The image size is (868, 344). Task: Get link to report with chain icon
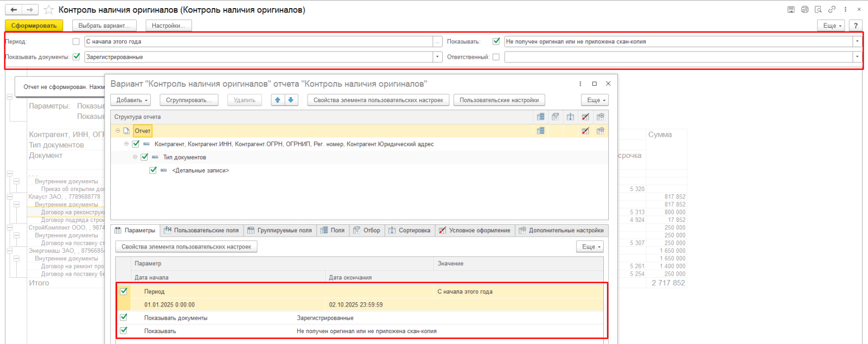[832, 10]
